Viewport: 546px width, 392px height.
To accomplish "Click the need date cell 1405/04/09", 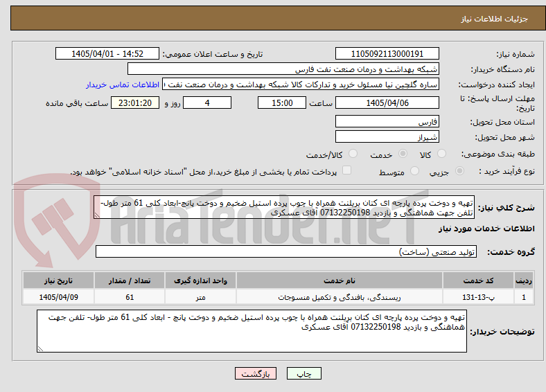I will pyautogui.click(x=58, y=297).
